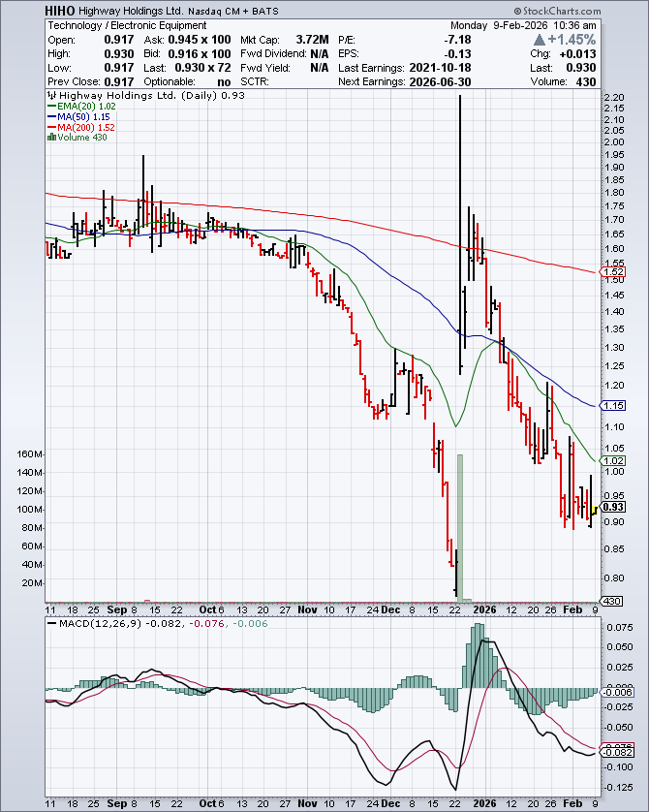649x812 pixels.
Task: Click the Fwd Yield N/A value
Action: pyautogui.click(x=320, y=68)
